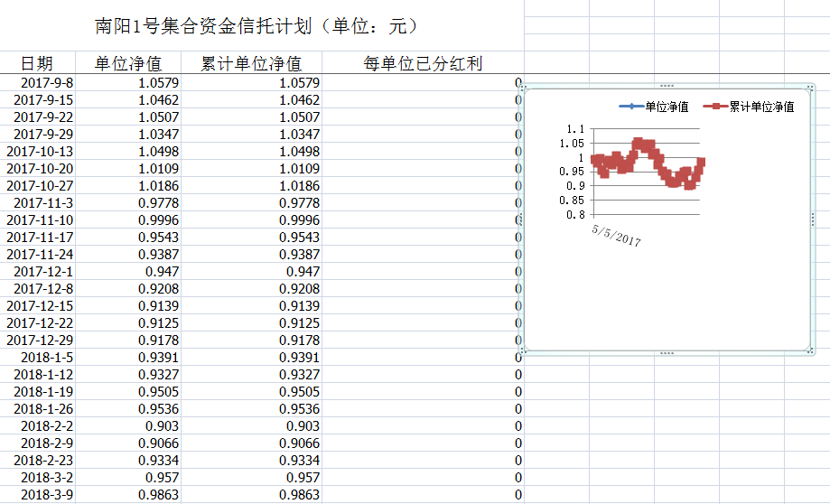
Task: Click the 5/5/2017 axis label in chart
Action: point(616,236)
